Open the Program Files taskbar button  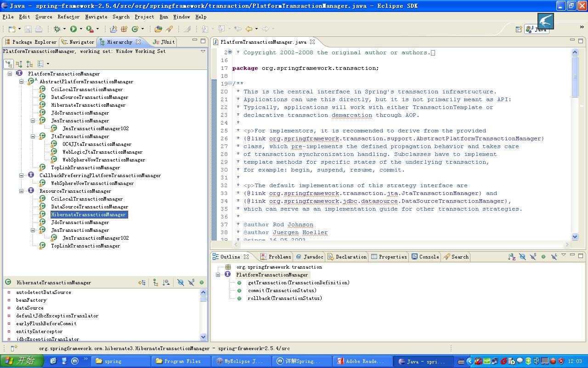tap(181, 361)
